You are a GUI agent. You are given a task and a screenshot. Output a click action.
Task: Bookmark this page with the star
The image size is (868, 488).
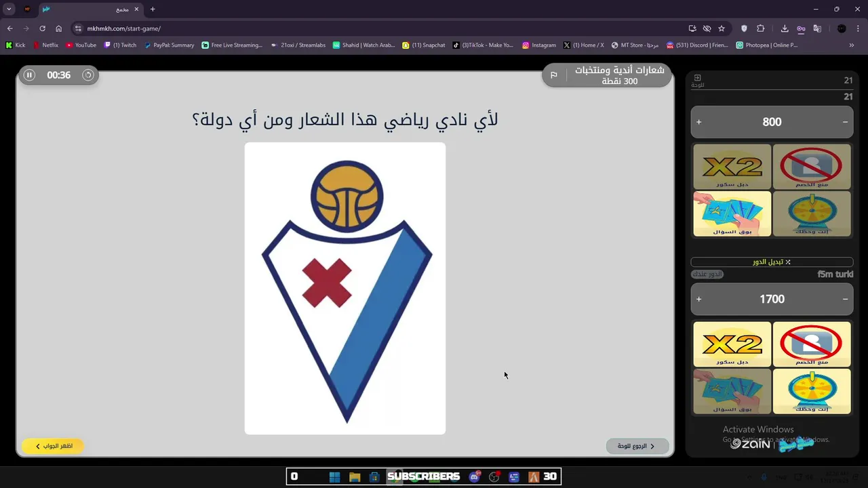tap(722, 28)
